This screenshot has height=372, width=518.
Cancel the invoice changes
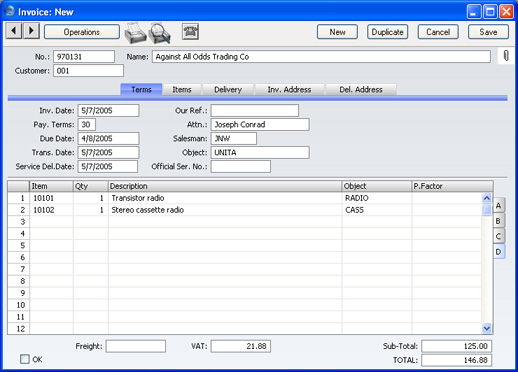(x=438, y=32)
